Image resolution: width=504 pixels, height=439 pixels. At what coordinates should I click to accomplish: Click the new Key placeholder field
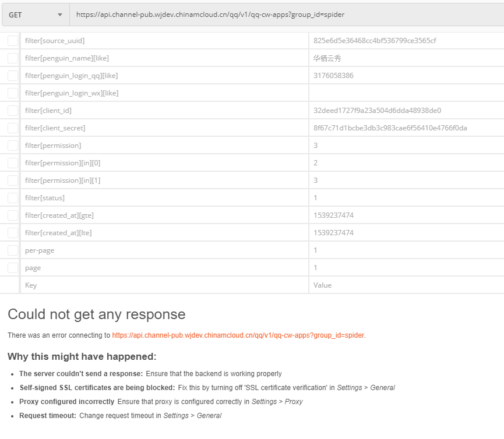164,285
